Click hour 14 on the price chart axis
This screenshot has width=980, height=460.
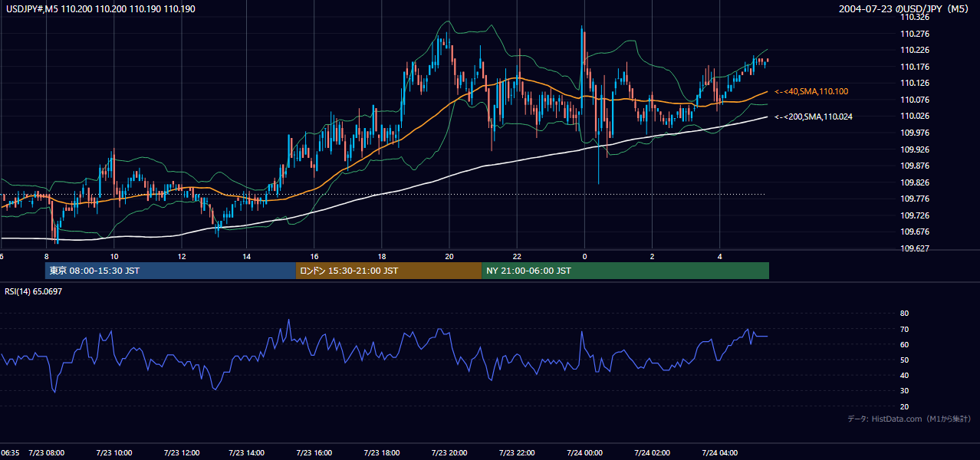[x=248, y=256]
